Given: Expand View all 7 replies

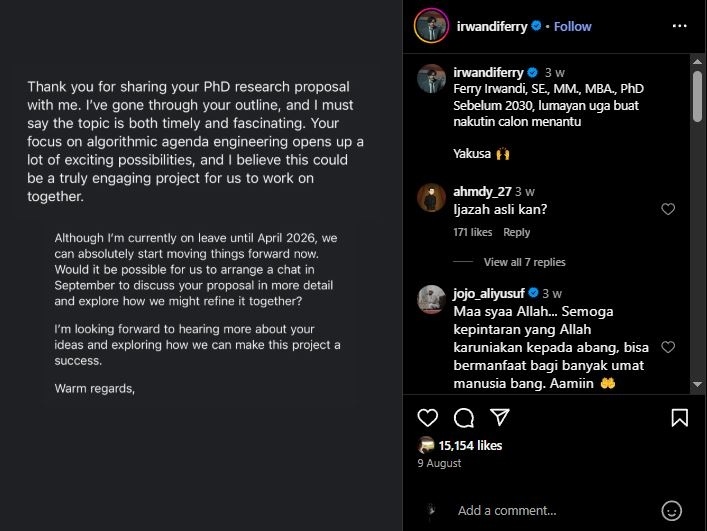Looking at the screenshot, I should coord(524,262).
